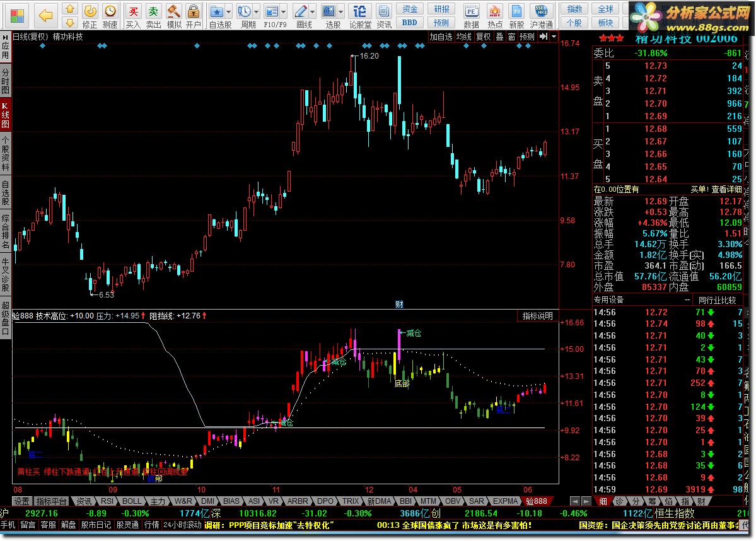Select the 分时图 side tab
756x541 pixels.
coord(5,81)
